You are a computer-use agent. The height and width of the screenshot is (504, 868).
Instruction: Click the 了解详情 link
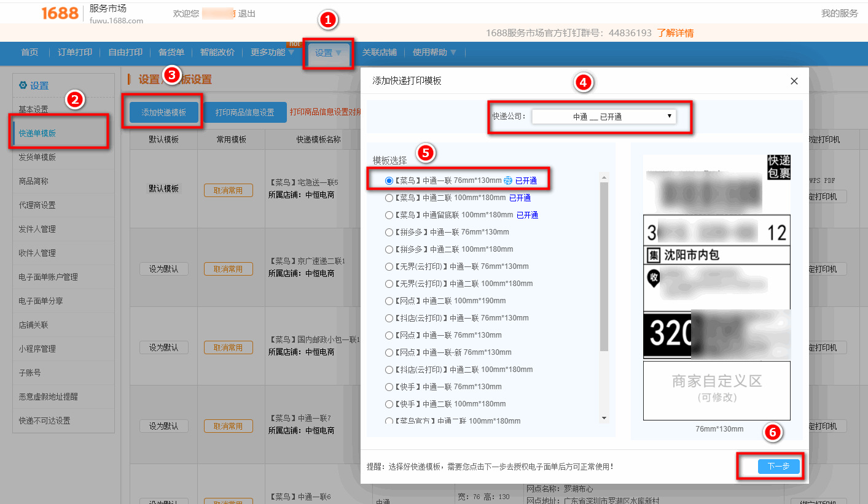(x=674, y=33)
